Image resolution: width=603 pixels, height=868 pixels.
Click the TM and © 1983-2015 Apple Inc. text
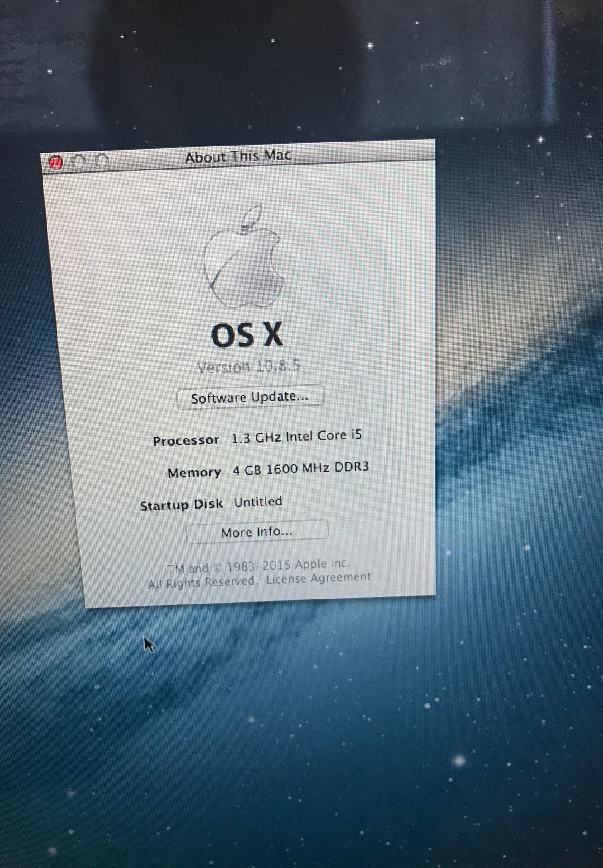click(x=258, y=566)
